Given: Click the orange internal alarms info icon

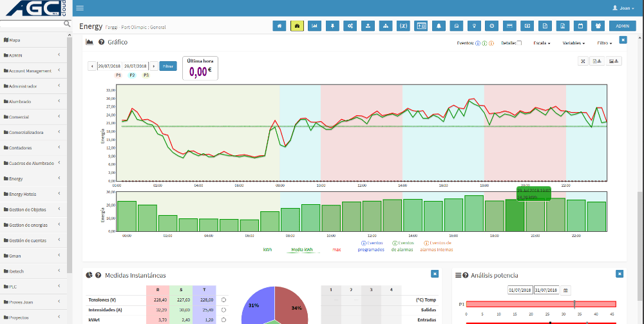Looking at the screenshot, I should coord(491,43).
